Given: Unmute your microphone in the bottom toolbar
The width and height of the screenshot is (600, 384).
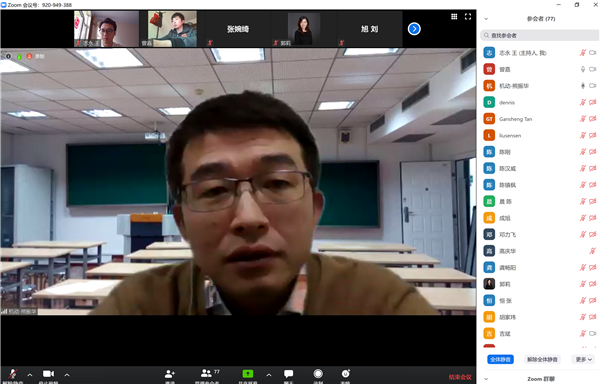Looking at the screenshot, I should click(13, 374).
